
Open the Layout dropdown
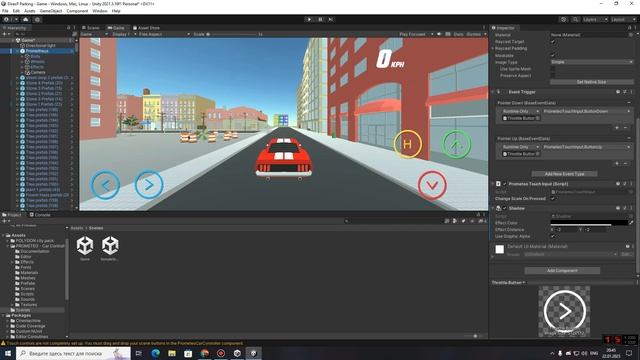pos(623,20)
